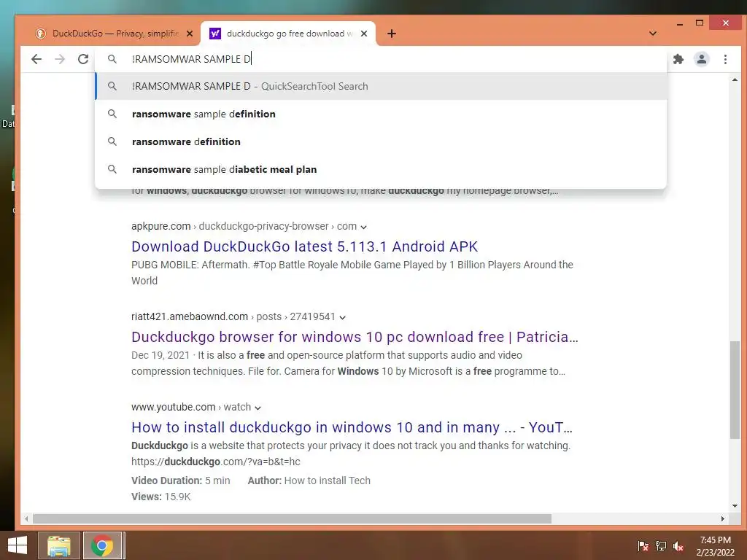Open a new tab with plus button
Viewport: 747px width, 560px height.
pos(392,34)
